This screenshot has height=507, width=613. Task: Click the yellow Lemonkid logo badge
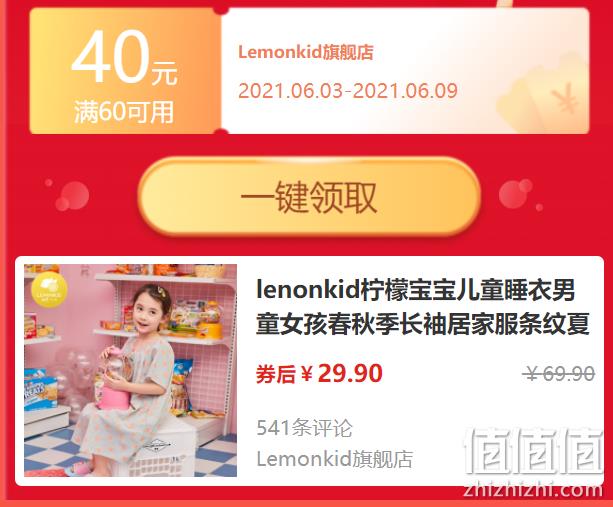pos(49,290)
